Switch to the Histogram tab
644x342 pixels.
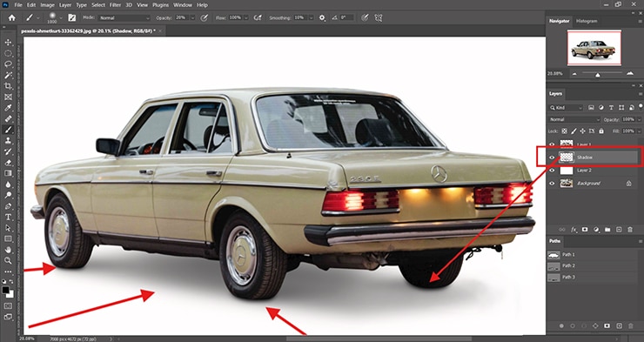coord(586,21)
